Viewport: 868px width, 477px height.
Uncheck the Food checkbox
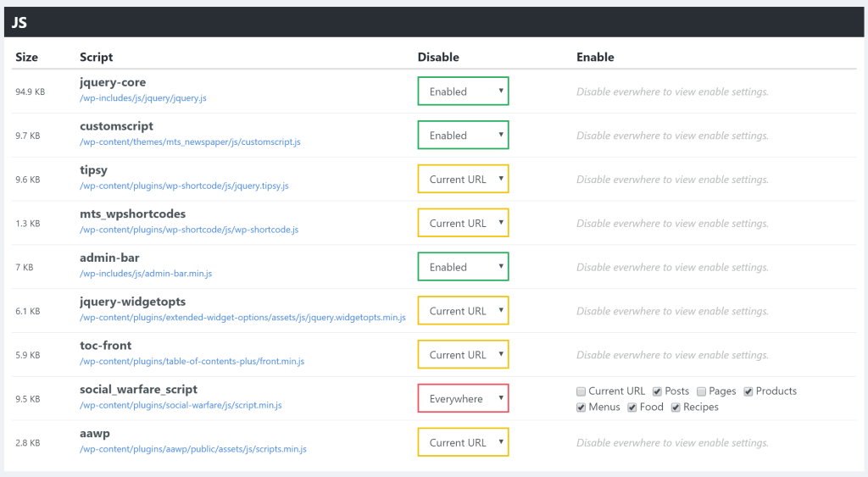[632, 408]
